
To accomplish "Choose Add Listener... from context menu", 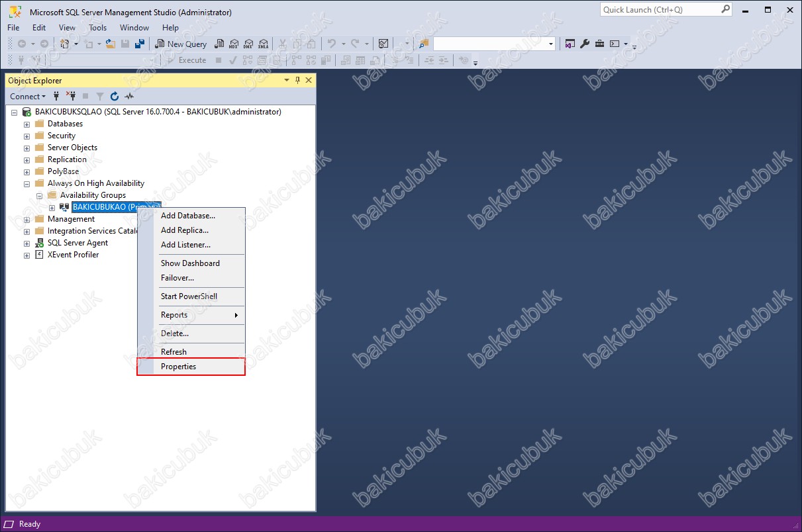I will click(191, 245).
